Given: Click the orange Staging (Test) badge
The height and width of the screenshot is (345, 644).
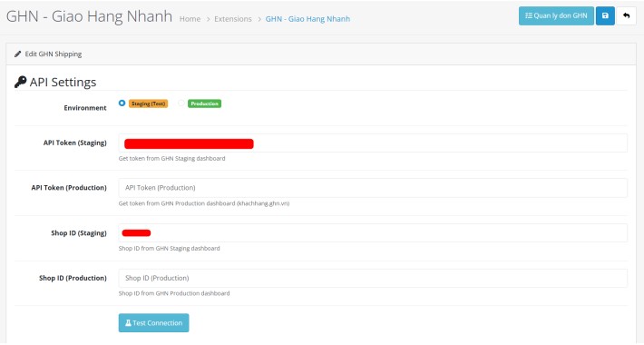Looking at the screenshot, I should click(148, 103).
